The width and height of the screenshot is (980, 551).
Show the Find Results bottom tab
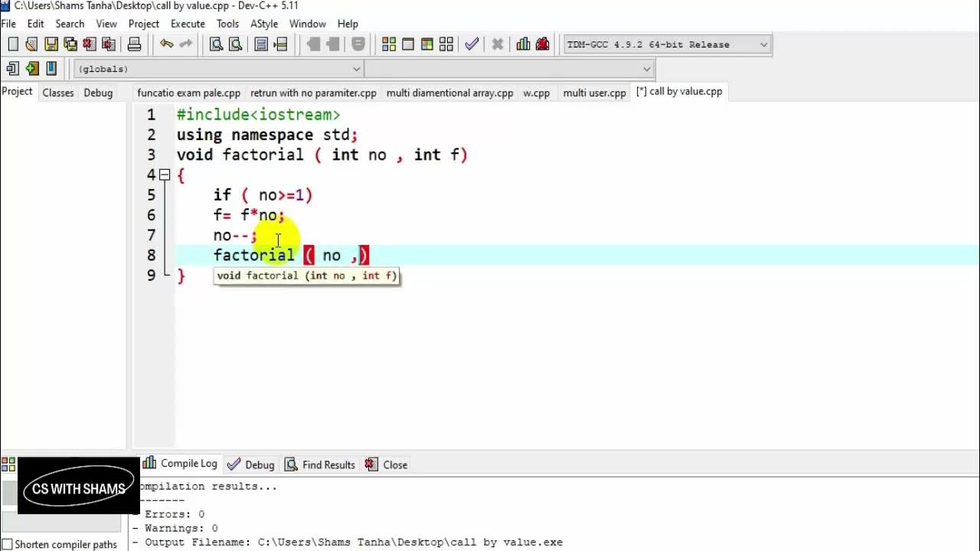320,465
